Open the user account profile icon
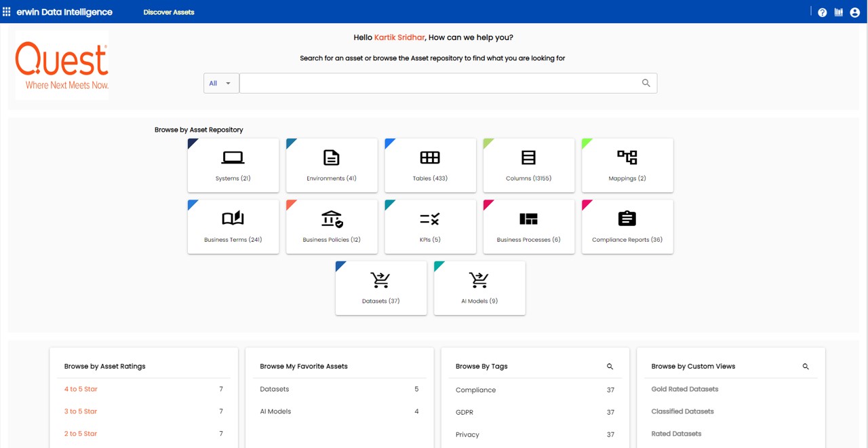The width and height of the screenshot is (868, 448). click(855, 12)
